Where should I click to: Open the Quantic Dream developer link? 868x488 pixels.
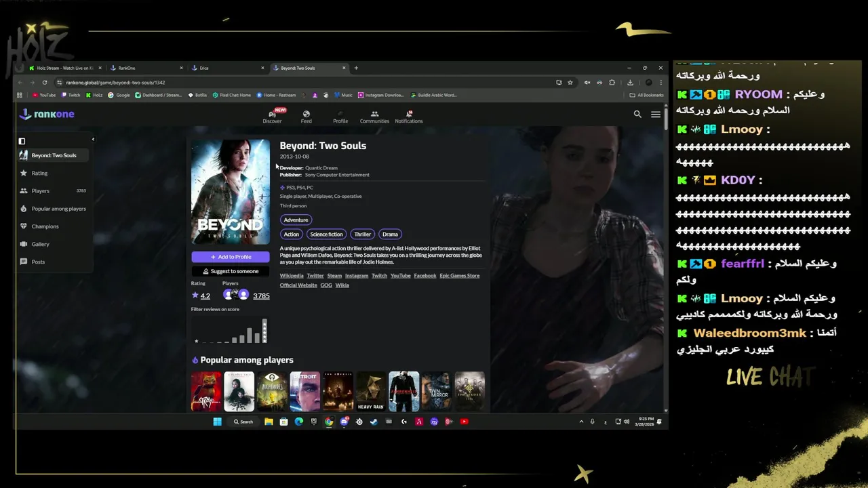[321, 167]
